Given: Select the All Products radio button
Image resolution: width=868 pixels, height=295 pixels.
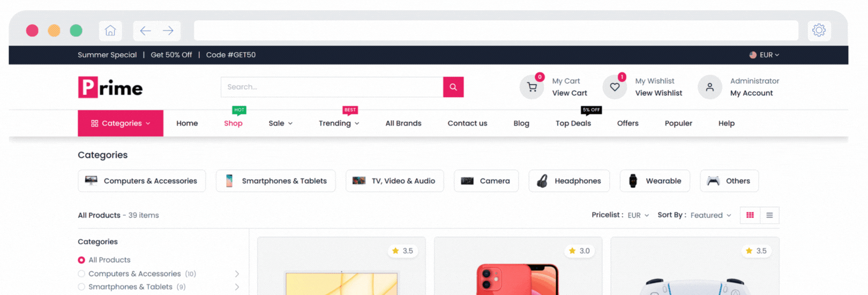Looking at the screenshot, I should coord(81,260).
